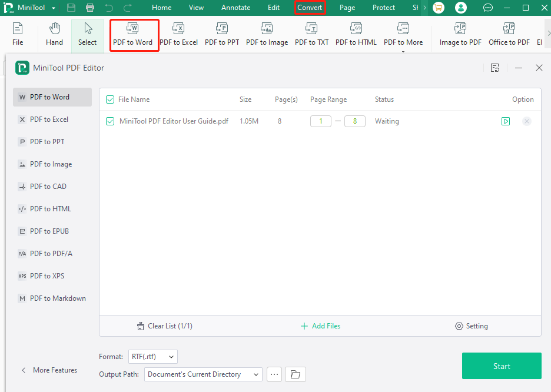The height and width of the screenshot is (392, 551).
Task: Select PDF to CAD in sidebar
Action: tap(52, 187)
